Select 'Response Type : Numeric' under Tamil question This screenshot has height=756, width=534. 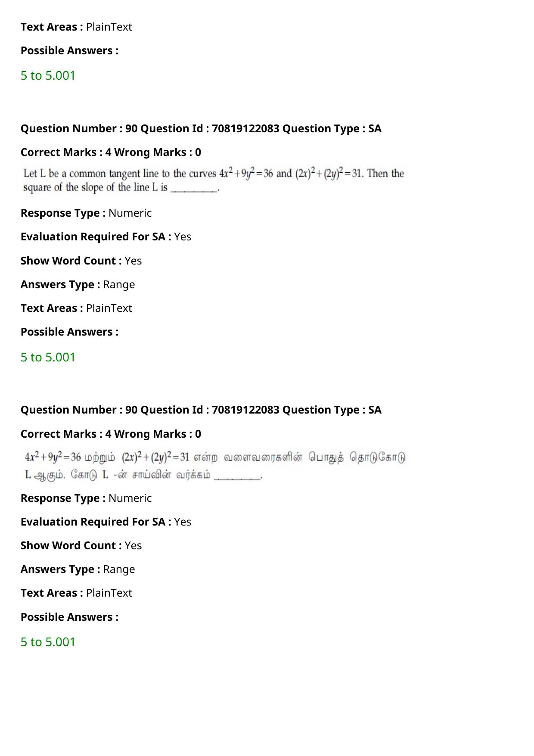click(x=86, y=498)
